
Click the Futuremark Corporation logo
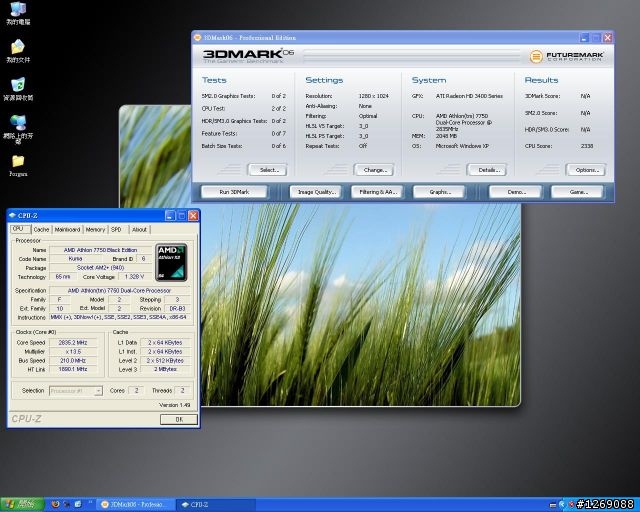567,56
